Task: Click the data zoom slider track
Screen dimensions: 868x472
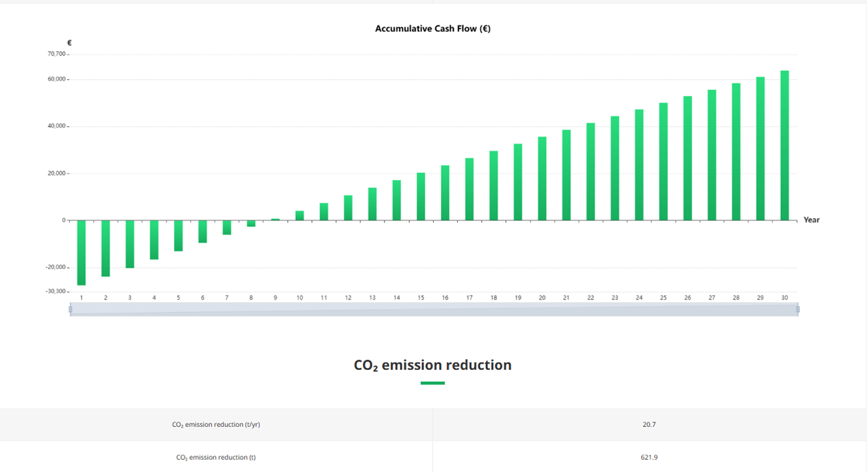Action: [434, 309]
